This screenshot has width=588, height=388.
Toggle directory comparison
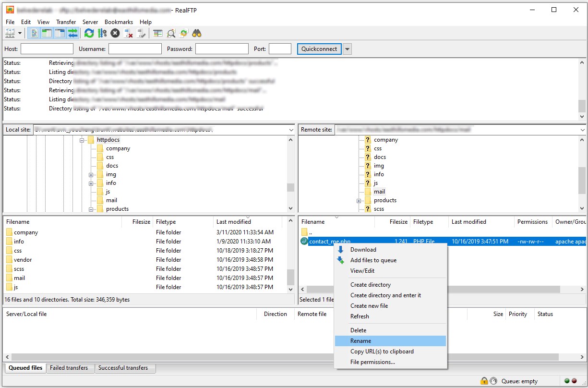coord(171,33)
